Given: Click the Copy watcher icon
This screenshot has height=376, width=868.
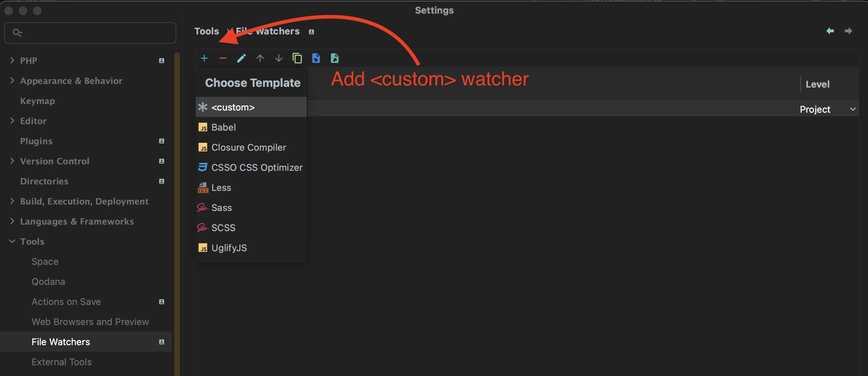Looking at the screenshot, I should pyautogui.click(x=297, y=58).
